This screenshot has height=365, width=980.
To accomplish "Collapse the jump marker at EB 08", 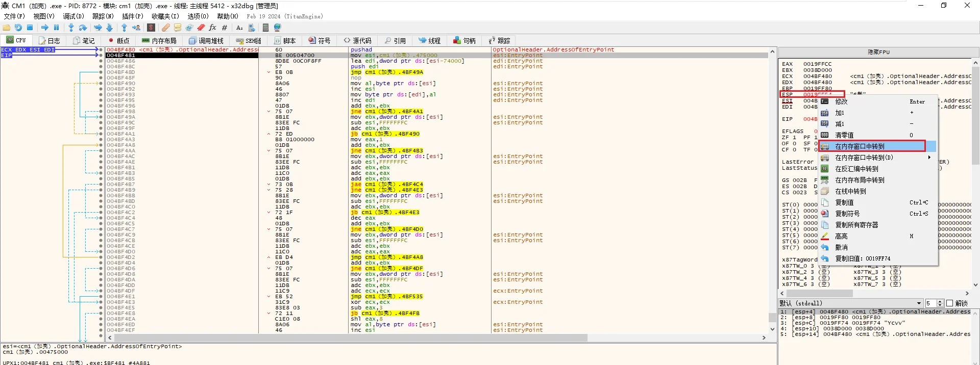I will click(269, 72).
